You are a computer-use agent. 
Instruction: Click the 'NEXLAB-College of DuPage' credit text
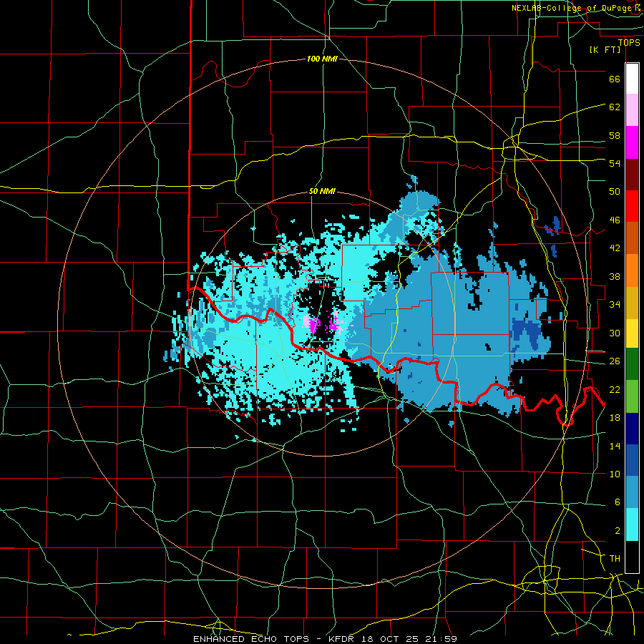pos(573,8)
